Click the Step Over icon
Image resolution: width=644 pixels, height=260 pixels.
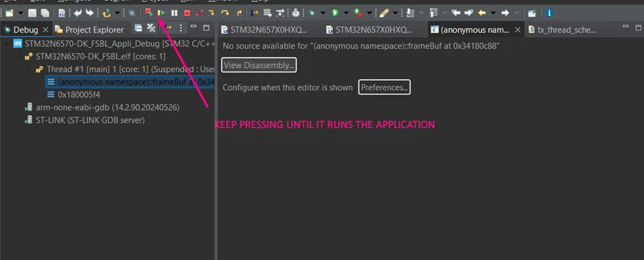(x=225, y=13)
